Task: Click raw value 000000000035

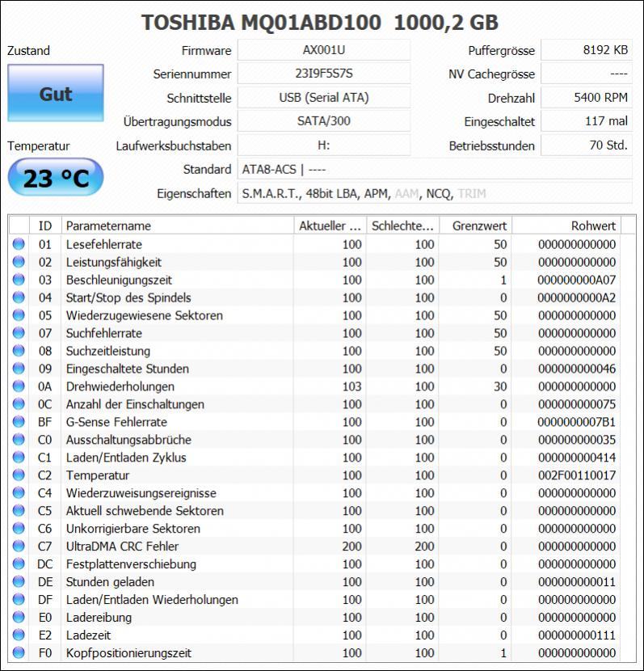Action: [576, 440]
